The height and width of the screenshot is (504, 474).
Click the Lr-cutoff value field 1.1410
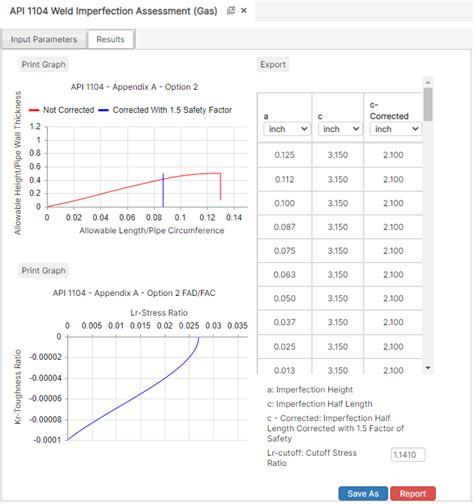[x=408, y=455]
